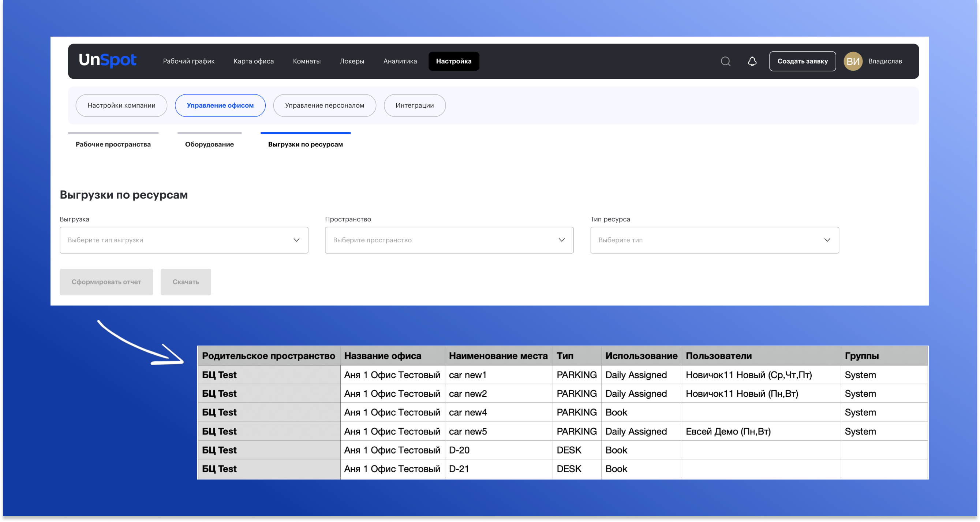This screenshot has height=522, width=980.
Task: Click the Выберите тип выгрузки field
Action: pyautogui.click(x=184, y=240)
